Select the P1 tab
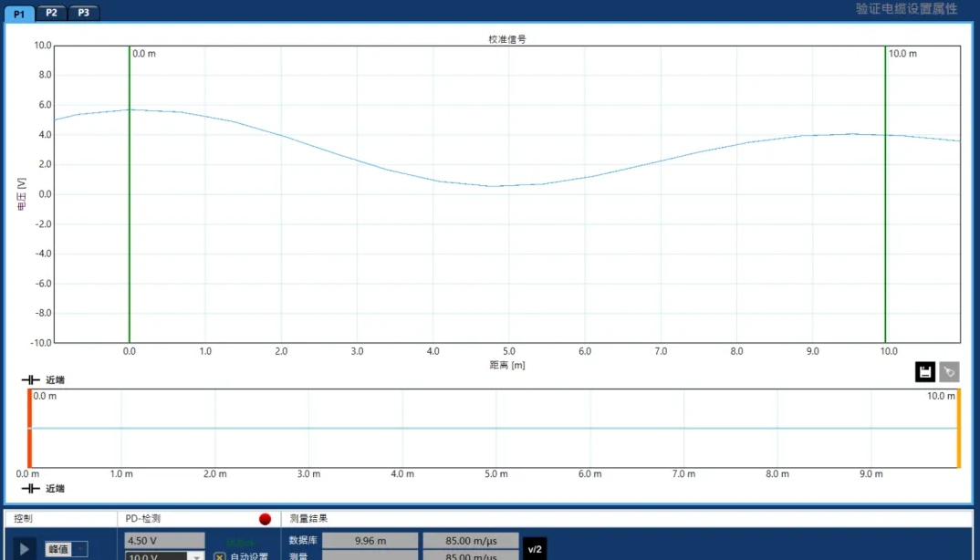This screenshot has width=980, height=560. click(19, 12)
